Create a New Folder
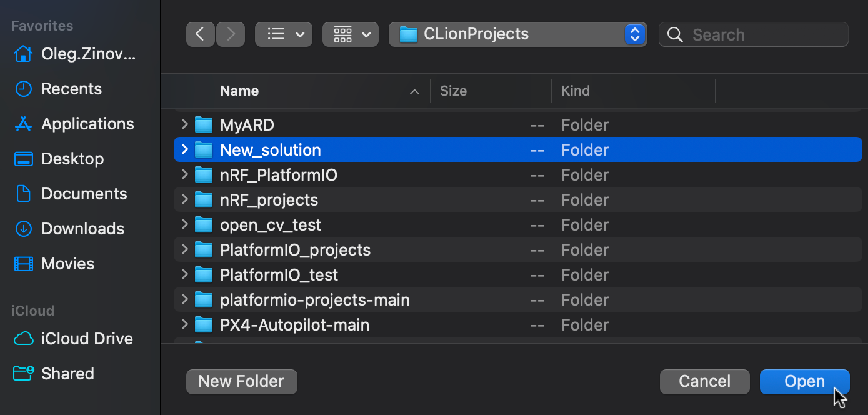 point(241,381)
